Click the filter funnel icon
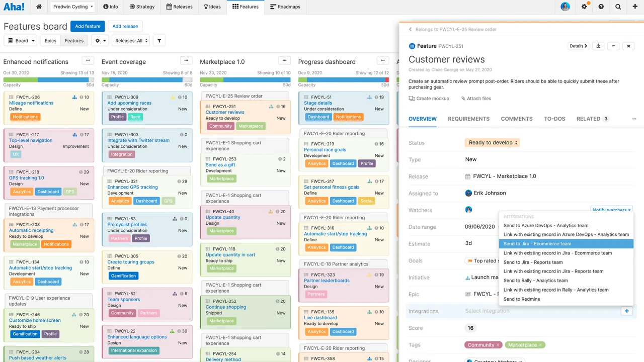Viewport: 644px width, 362px height. (159, 41)
